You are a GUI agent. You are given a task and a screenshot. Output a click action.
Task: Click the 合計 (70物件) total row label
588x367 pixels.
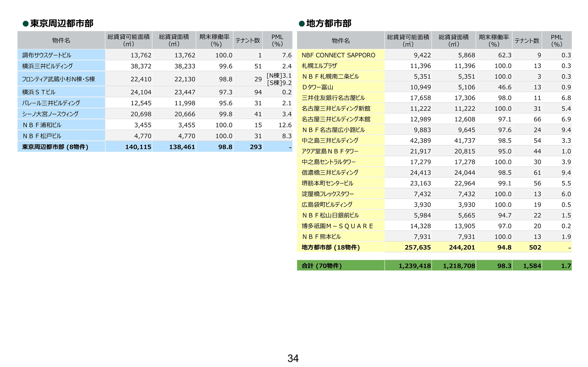point(321,266)
